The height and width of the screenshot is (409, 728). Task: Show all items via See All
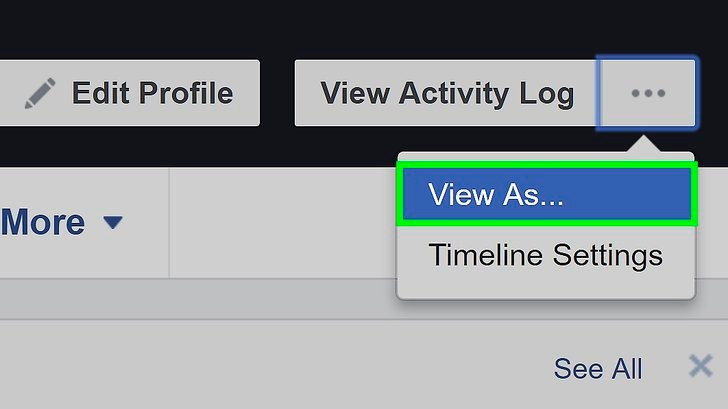coord(598,369)
